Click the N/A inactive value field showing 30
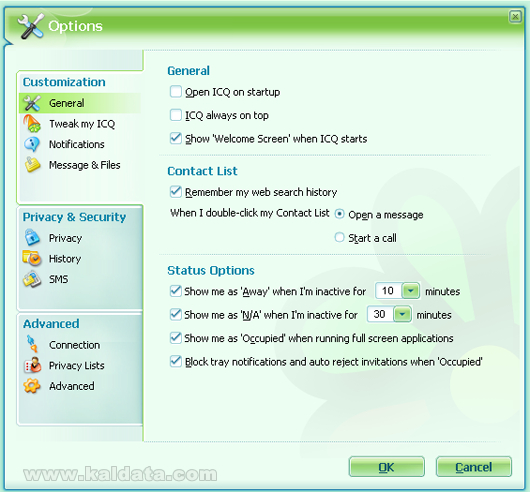Screen dimensions: 530x492 (x=380, y=314)
